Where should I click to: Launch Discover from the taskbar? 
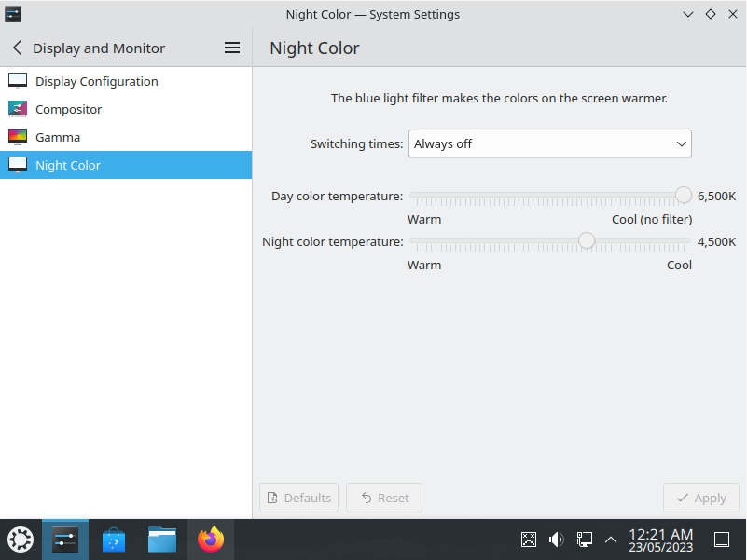pos(113,539)
